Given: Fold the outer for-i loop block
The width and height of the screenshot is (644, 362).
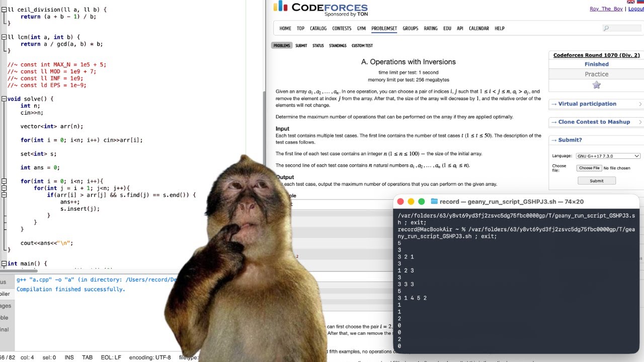Looking at the screenshot, I should [4, 181].
